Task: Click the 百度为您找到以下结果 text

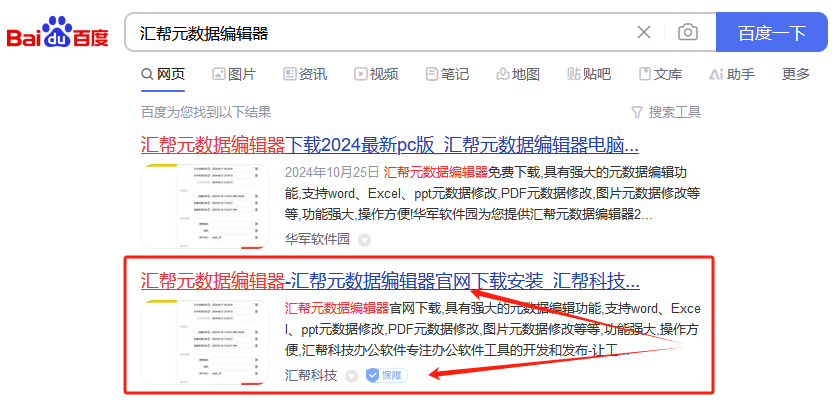Action: 206,112
